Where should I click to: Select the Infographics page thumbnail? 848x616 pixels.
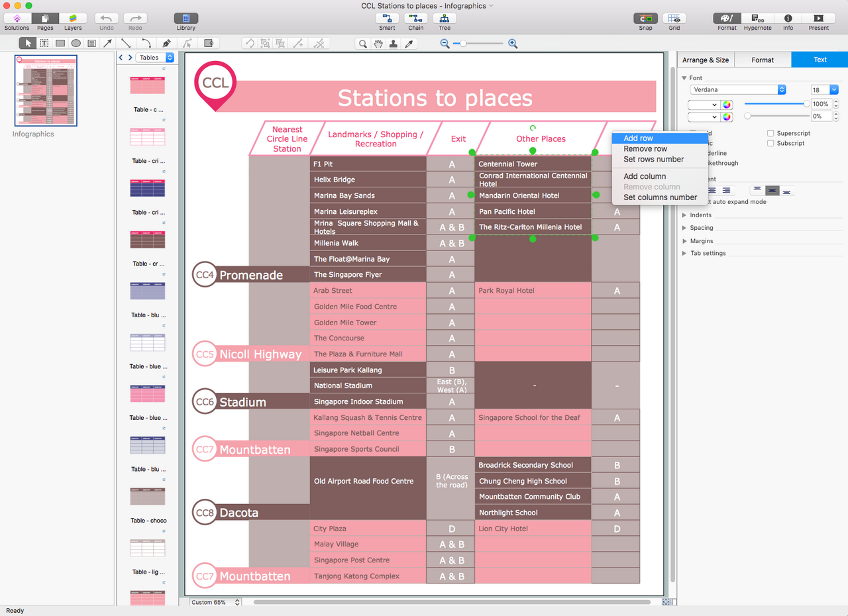pos(46,91)
